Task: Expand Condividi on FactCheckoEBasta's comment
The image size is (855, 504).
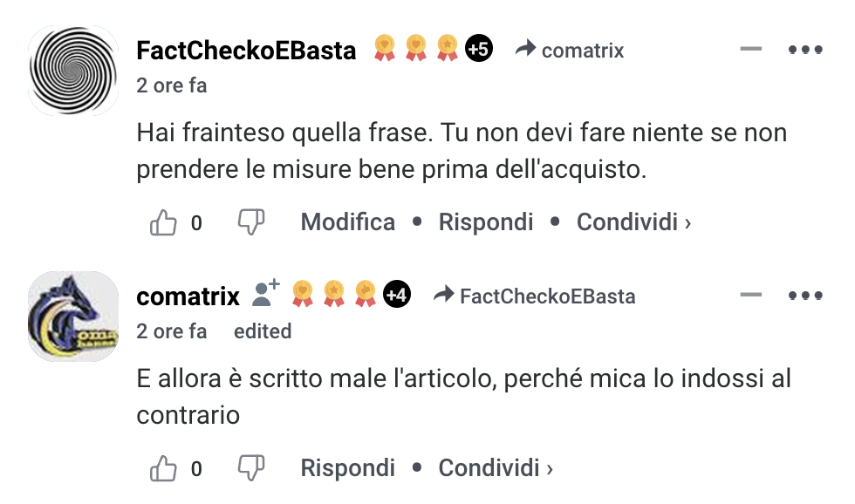Action: click(633, 221)
